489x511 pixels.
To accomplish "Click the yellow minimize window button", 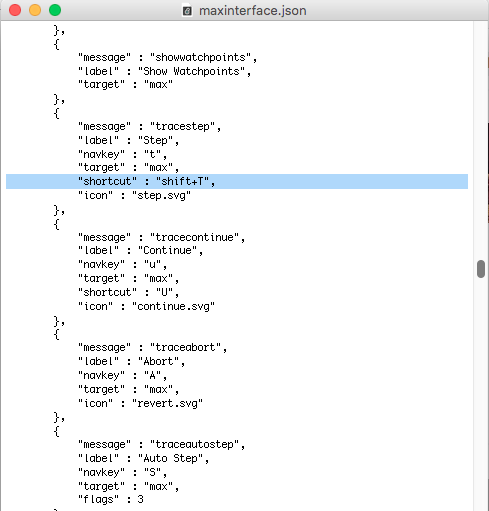I will click(x=35, y=10).
